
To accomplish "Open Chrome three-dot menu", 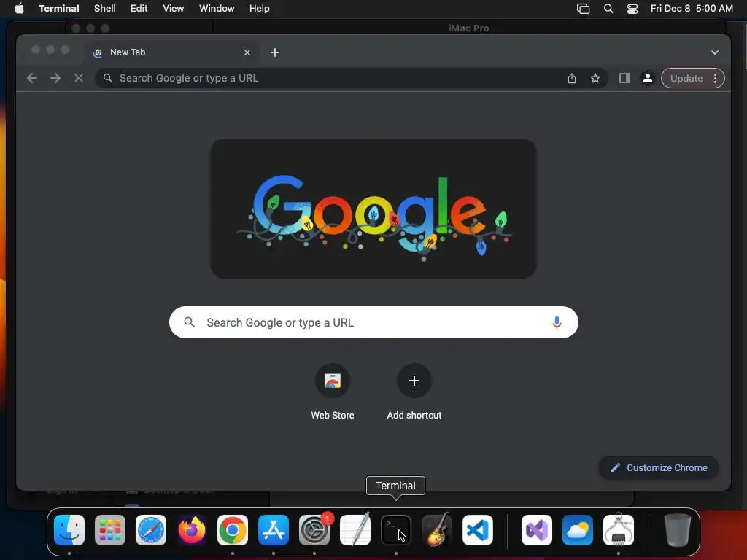I will tap(715, 78).
